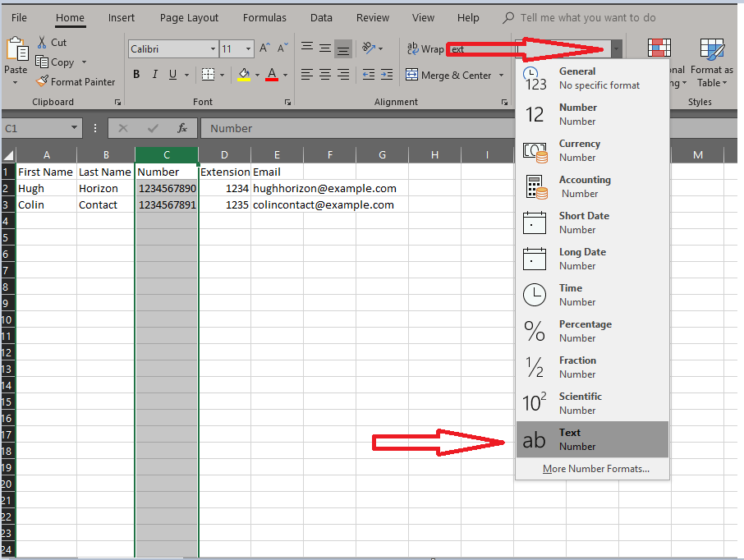Open borders dropdown arrow
The image size is (744, 560).
point(222,75)
